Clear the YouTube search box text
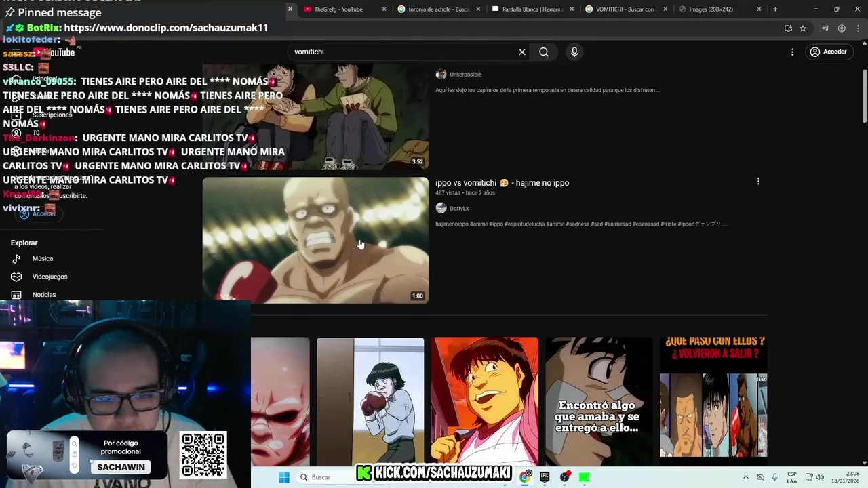 click(522, 52)
